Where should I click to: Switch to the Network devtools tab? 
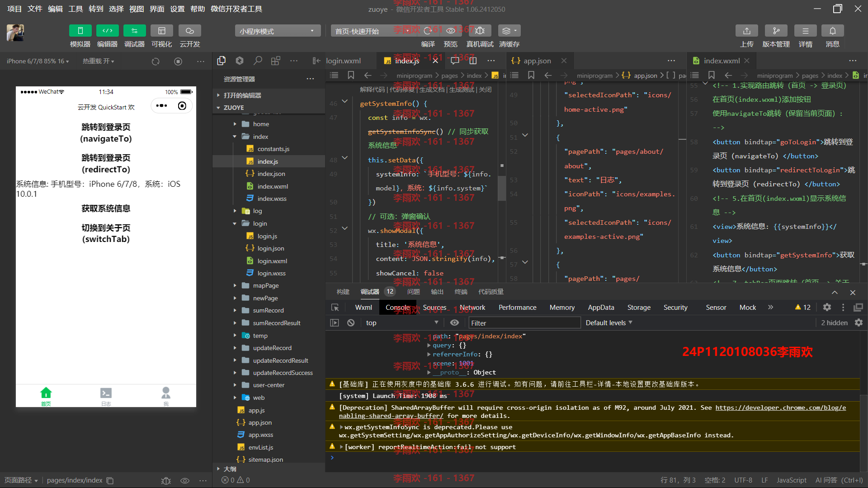coord(472,308)
